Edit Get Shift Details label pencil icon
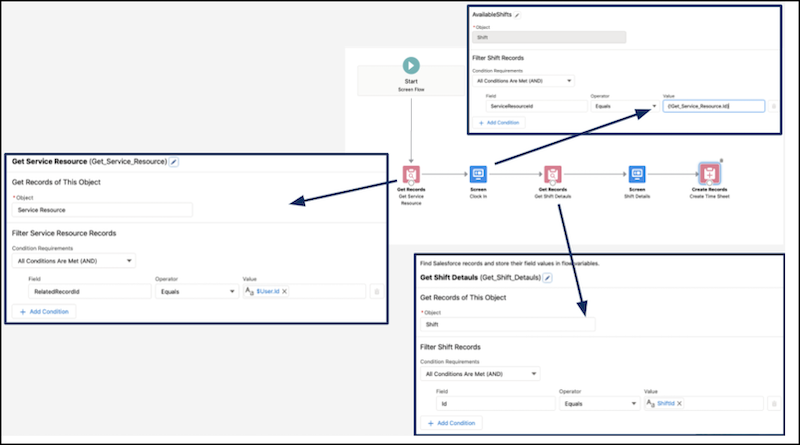800x445 pixels. 547,277
